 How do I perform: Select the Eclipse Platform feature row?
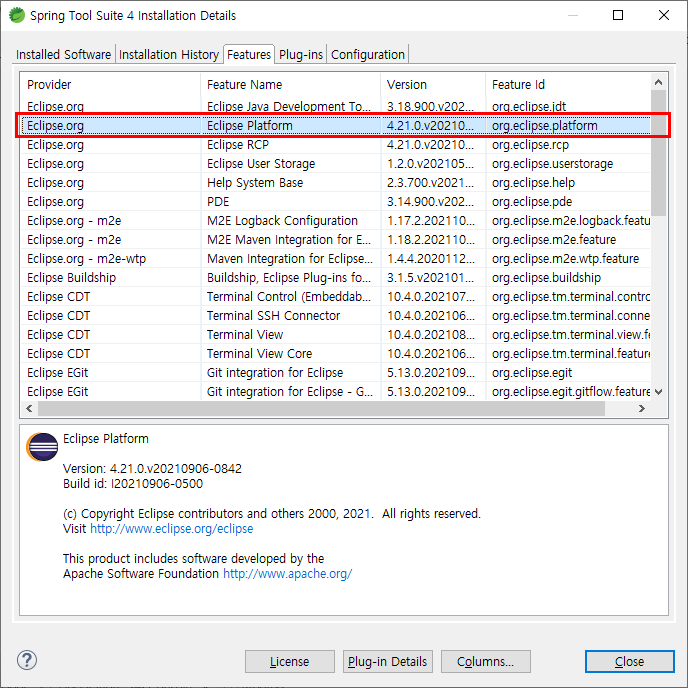tap(336, 125)
